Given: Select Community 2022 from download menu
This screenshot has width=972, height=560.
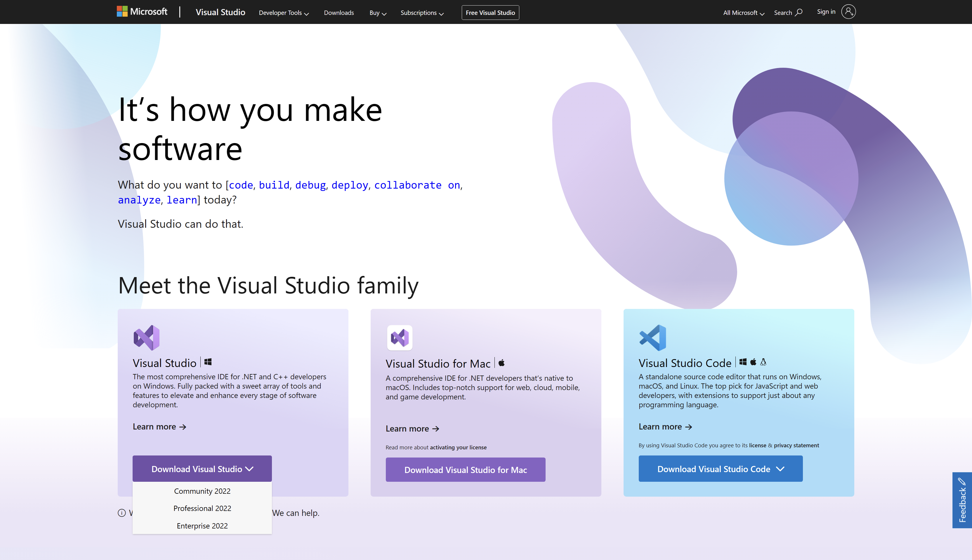Looking at the screenshot, I should [202, 491].
